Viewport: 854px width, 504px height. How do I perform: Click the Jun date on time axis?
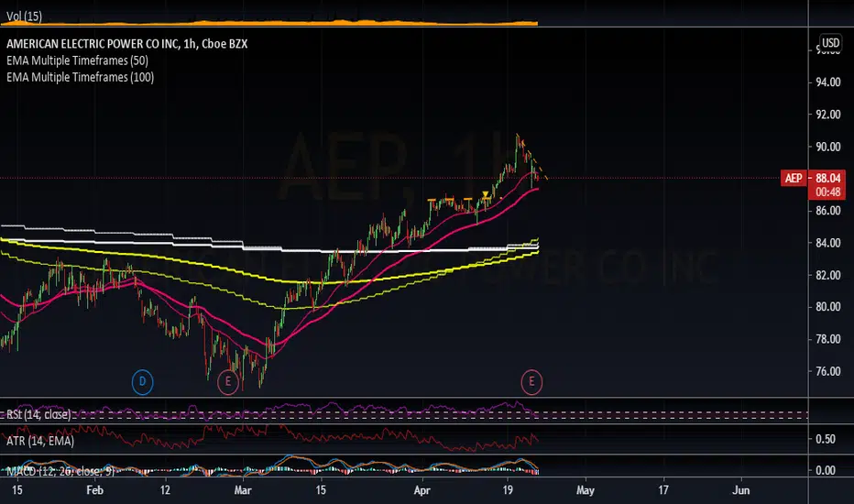[x=741, y=490]
